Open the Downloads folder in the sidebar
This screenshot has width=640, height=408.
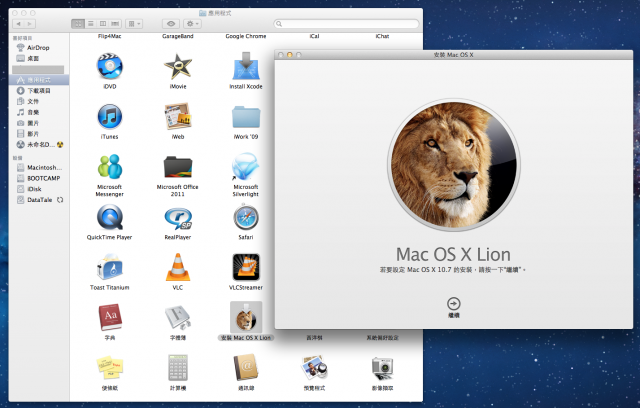39,91
